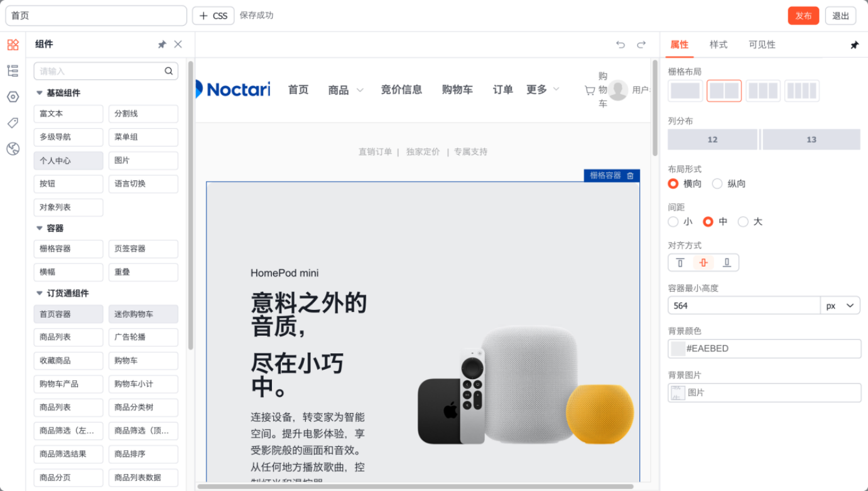Click 首页 in the preview navigation
The image size is (868, 491).
(x=298, y=89)
